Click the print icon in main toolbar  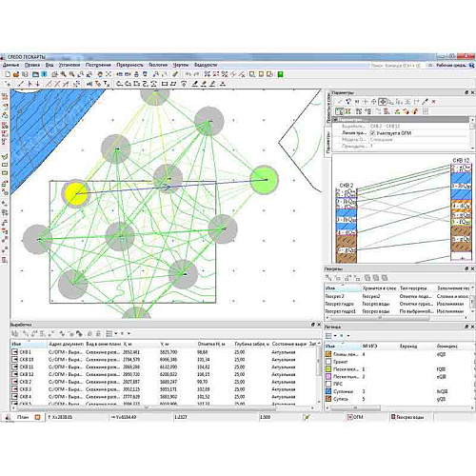[x=136, y=74]
